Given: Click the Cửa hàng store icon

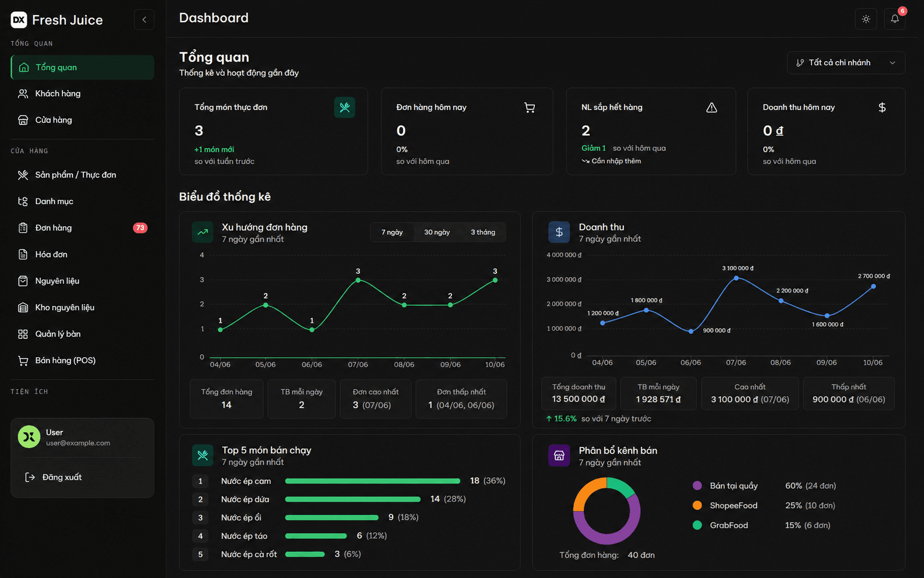Looking at the screenshot, I should coord(23,120).
